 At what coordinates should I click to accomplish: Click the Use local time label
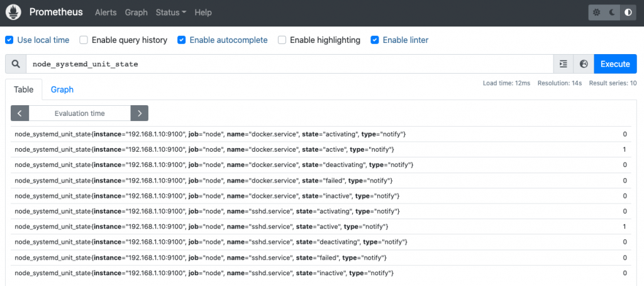pyautogui.click(x=43, y=40)
